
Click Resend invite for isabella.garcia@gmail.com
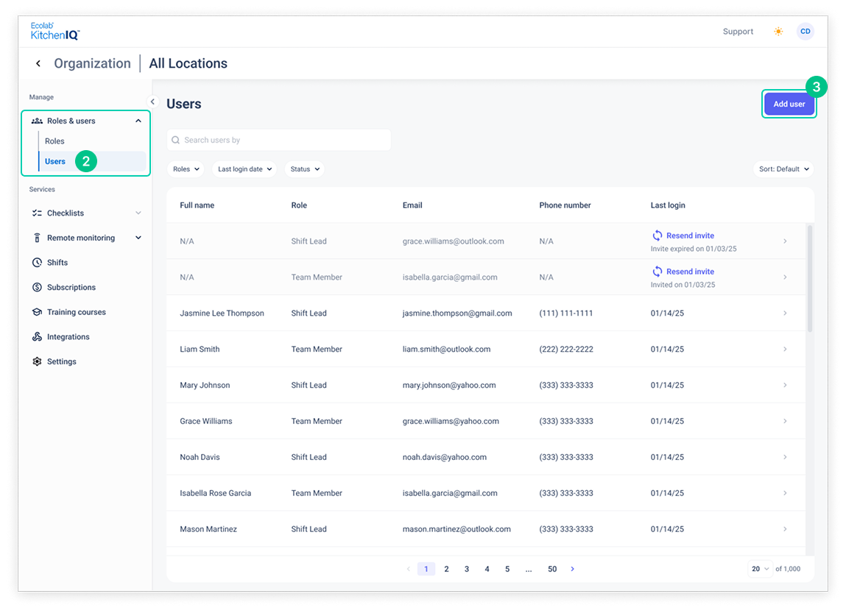coord(683,272)
